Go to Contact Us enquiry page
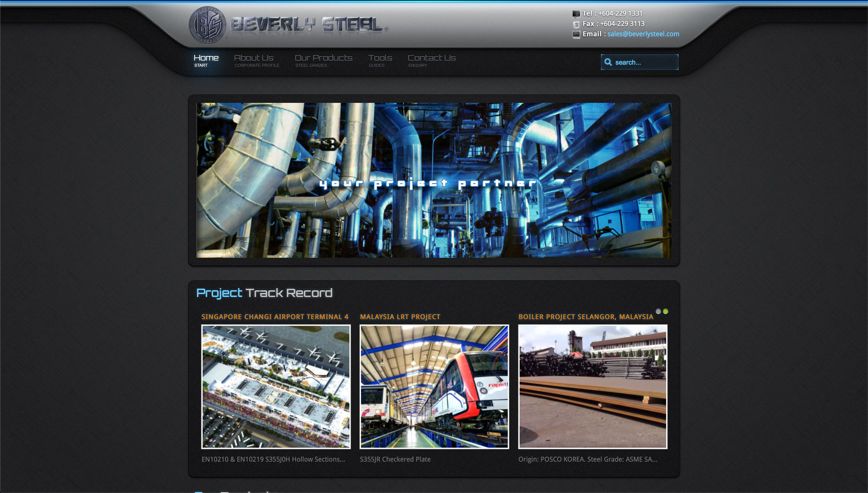The width and height of the screenshot is (868, 493). [x=431, y=60]
